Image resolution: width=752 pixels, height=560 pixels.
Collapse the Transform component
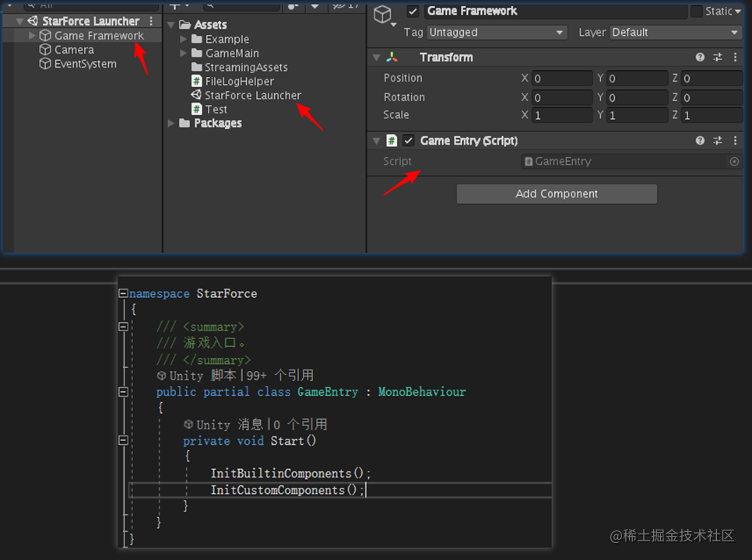(x=377, y=58)
